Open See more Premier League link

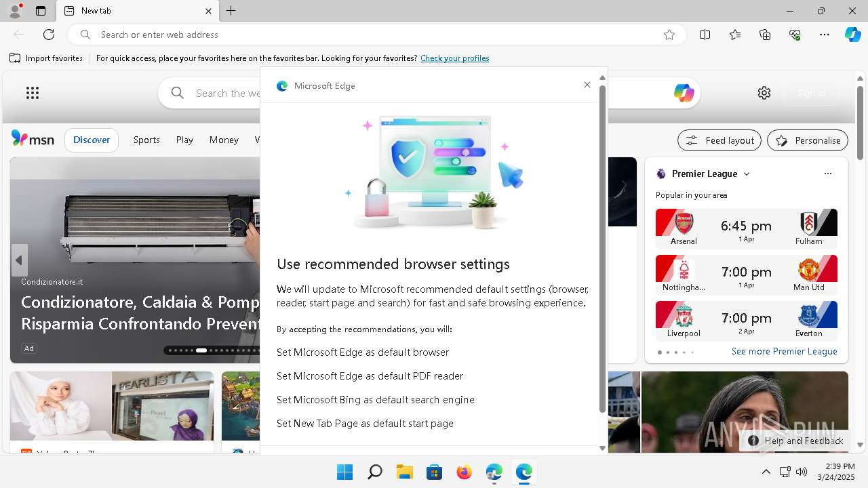point(785,351)
